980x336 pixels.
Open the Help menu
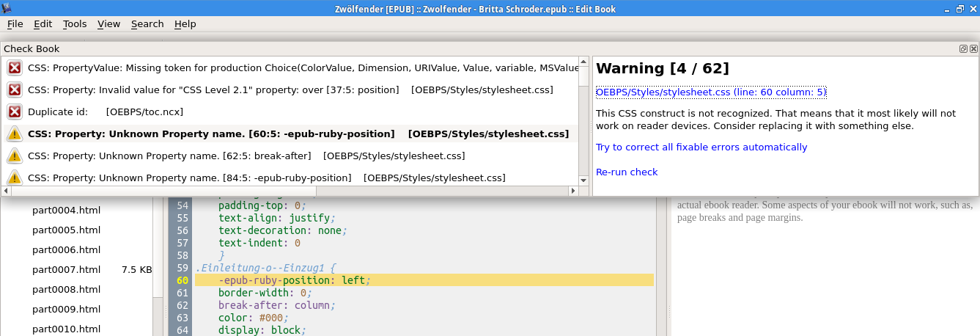point(185,23)
